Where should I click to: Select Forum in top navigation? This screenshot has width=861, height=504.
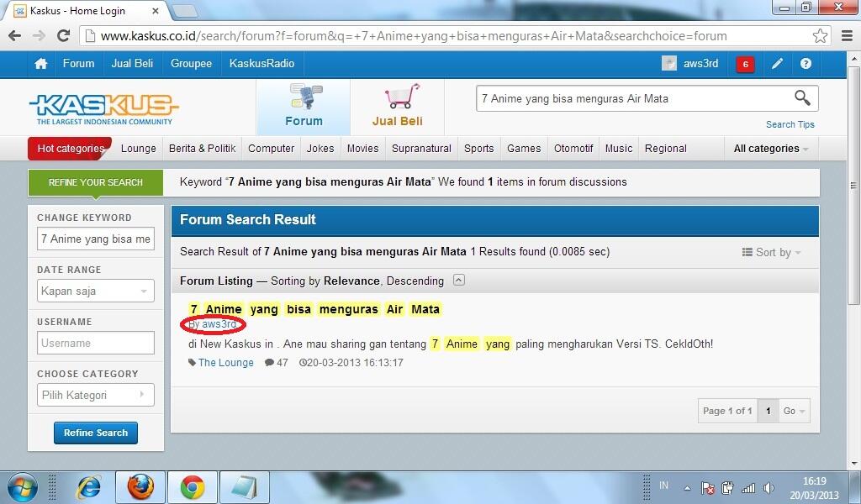78,64
